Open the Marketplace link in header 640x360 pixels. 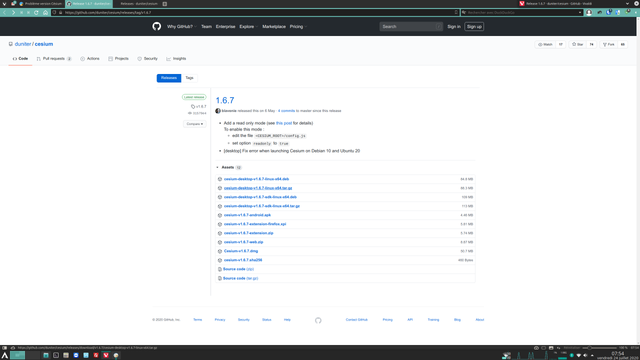(274, 27)
